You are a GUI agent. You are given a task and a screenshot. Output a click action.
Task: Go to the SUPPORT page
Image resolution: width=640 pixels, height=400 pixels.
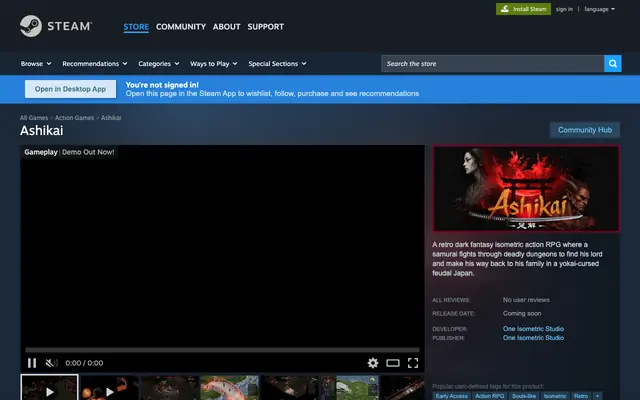(x=265, y=27)
